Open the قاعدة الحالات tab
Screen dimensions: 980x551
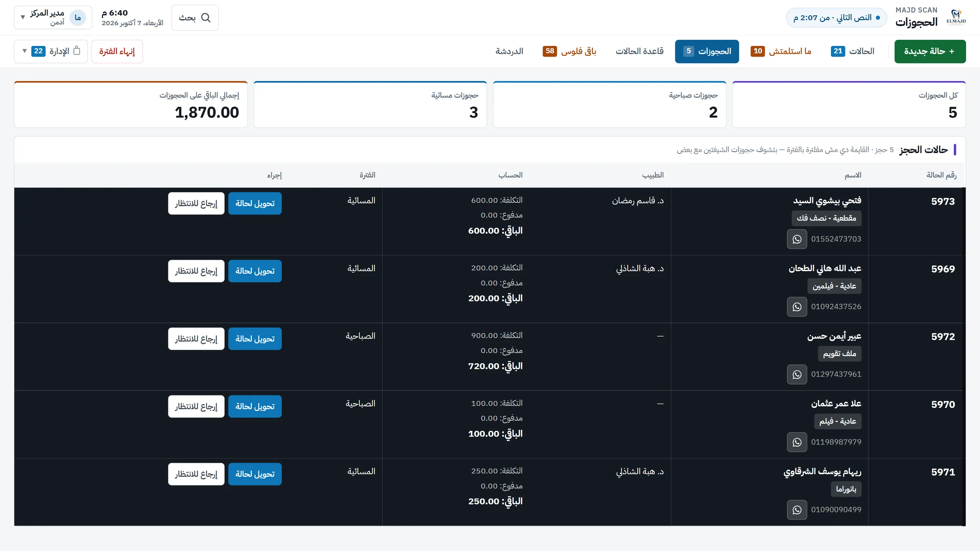click(x=639, y=51)
